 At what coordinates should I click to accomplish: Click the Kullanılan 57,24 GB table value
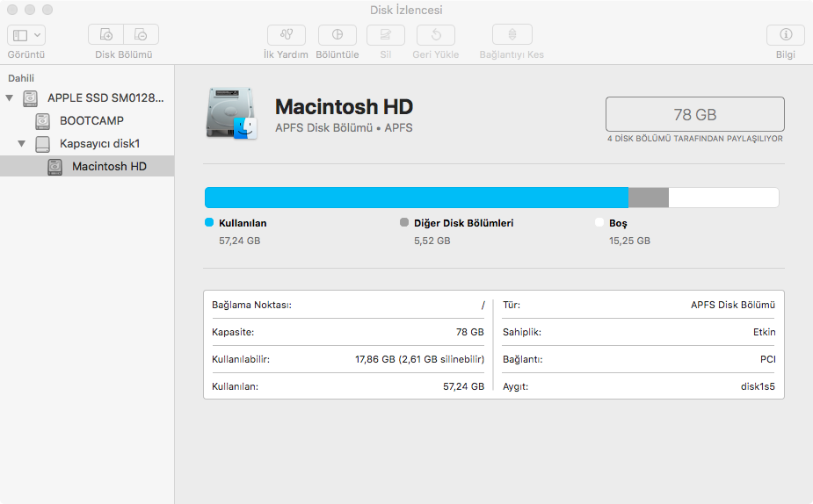463,386
